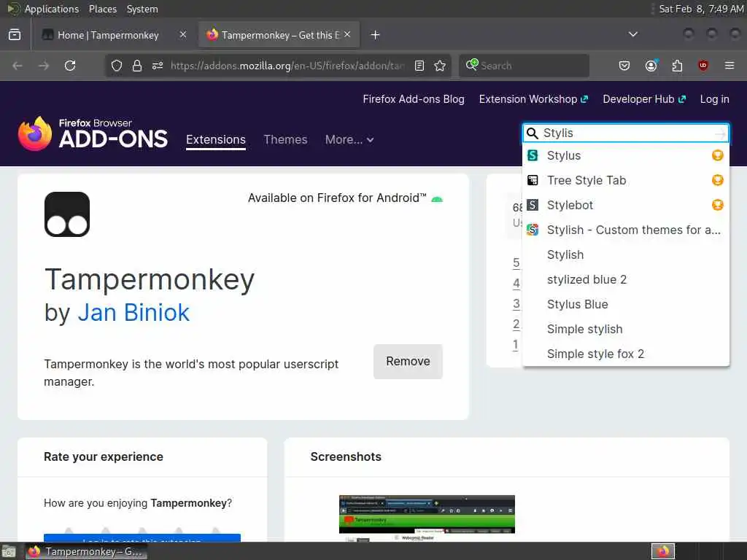
Task: Open the System menu
Action: tap(142, 9)
